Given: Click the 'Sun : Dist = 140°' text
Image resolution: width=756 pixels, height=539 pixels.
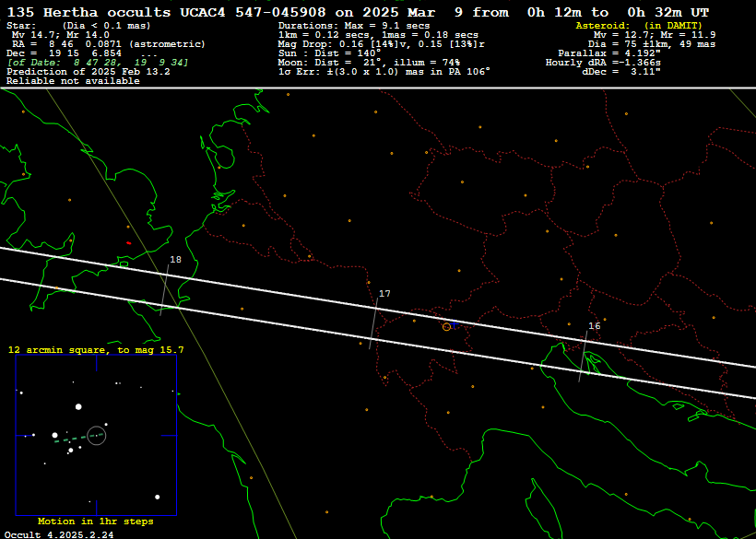Looking at the screenshot, I should coord(329,53).
